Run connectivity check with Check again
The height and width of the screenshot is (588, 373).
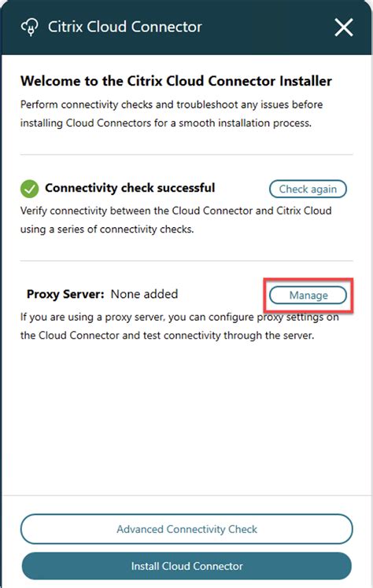coord(308,189)
